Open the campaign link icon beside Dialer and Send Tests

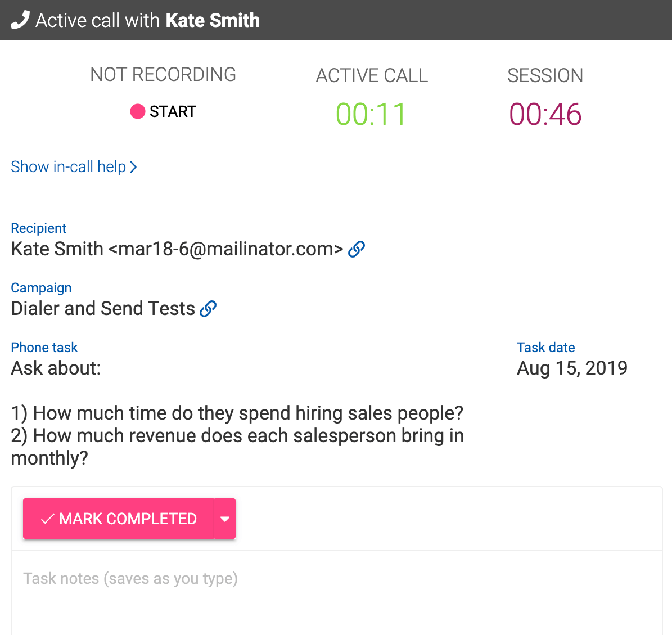[x=208, y=308]
